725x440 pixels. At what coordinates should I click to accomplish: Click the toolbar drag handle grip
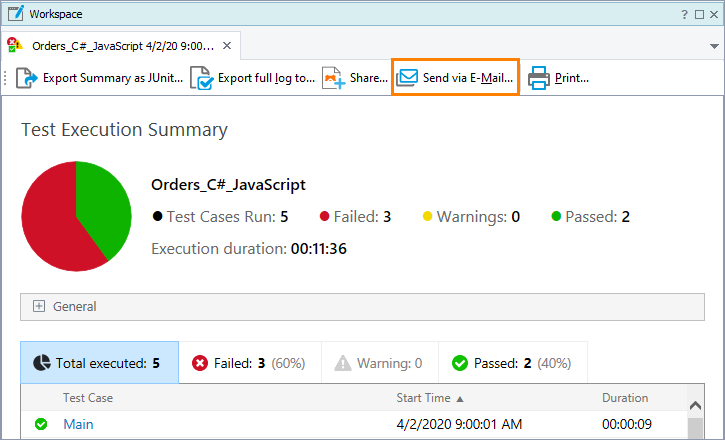coord(6,78)
